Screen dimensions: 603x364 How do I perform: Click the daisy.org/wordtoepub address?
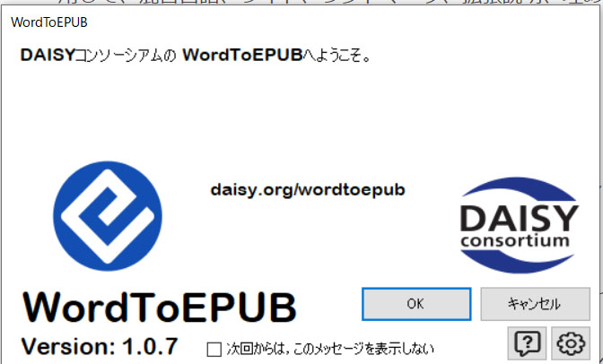pos(308,189)
